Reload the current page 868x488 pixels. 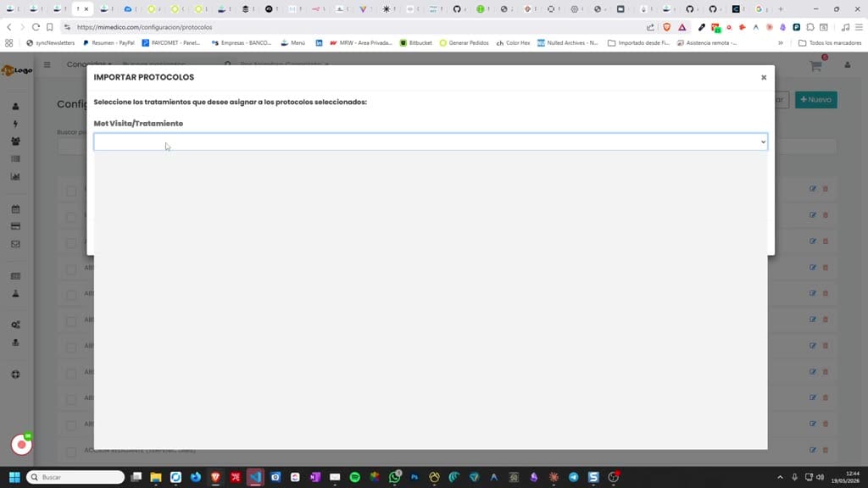point(36,27)
